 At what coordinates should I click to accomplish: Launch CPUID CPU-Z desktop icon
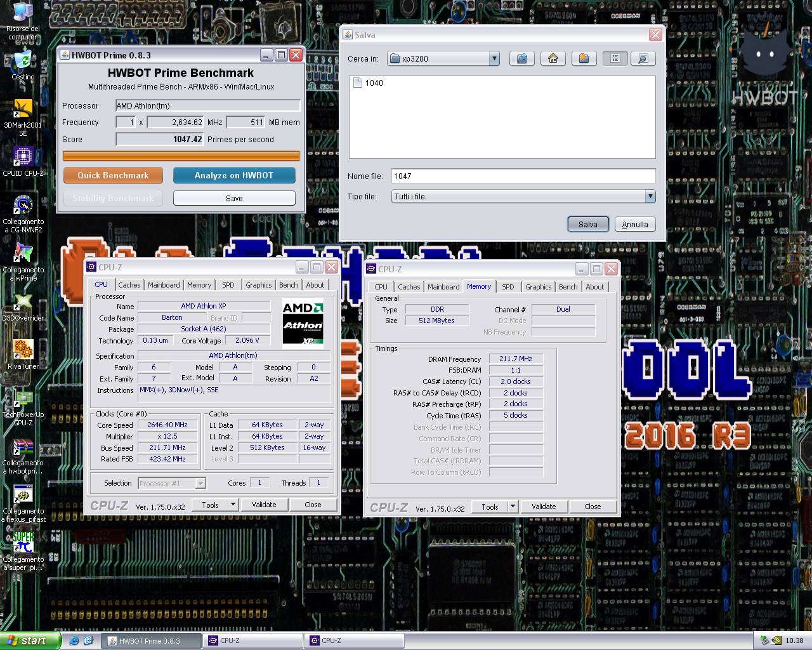23,161
